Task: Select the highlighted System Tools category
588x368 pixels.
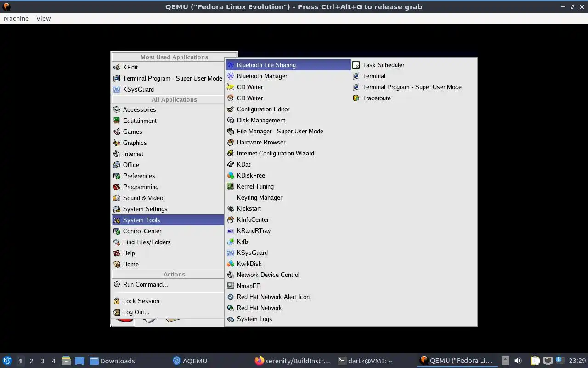Action: [x=168, y=220]
